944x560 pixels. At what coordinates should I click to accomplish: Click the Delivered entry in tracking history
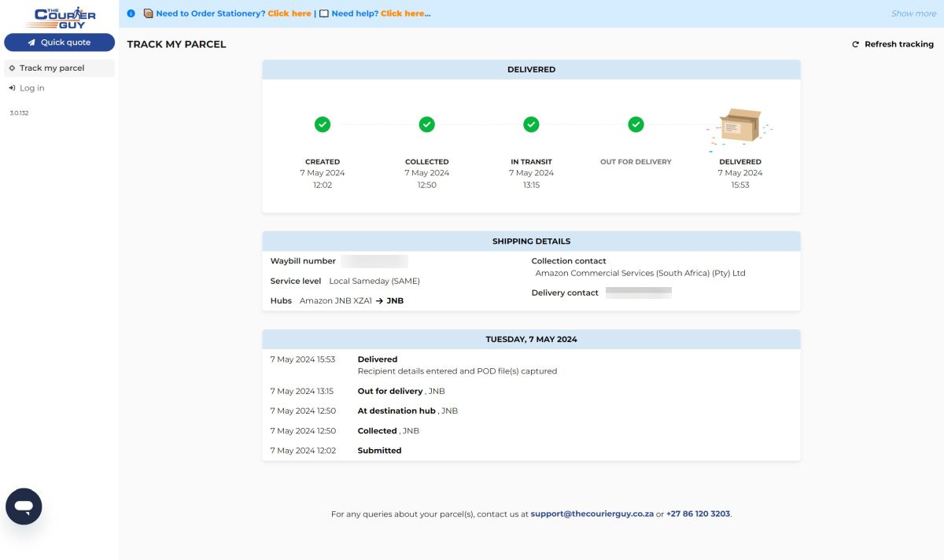(378, 359)
